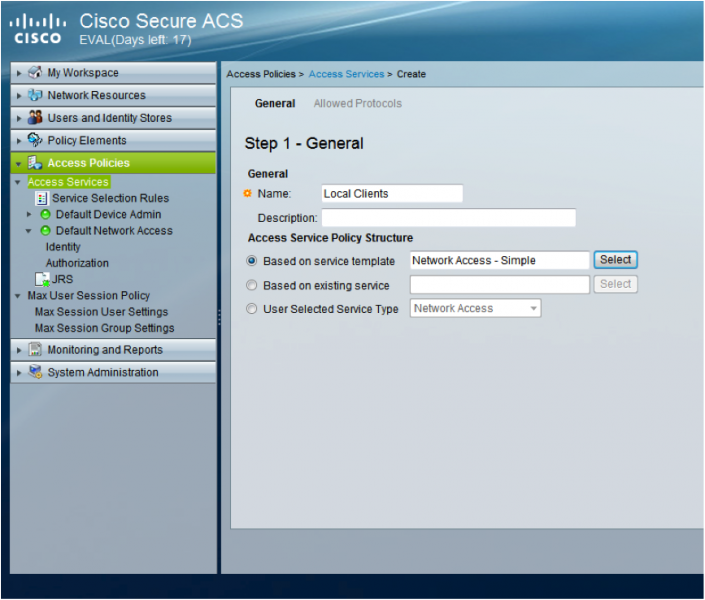
Task: Collapse the Access Policies section arrow
Action: (x=18, y=164)
